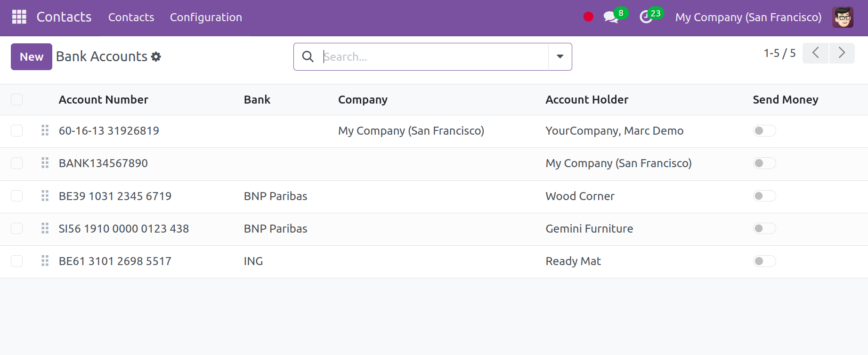Click holder My Company (San Francisco)
The height and width of the screenshot is (355, 868).
(618, 163)
